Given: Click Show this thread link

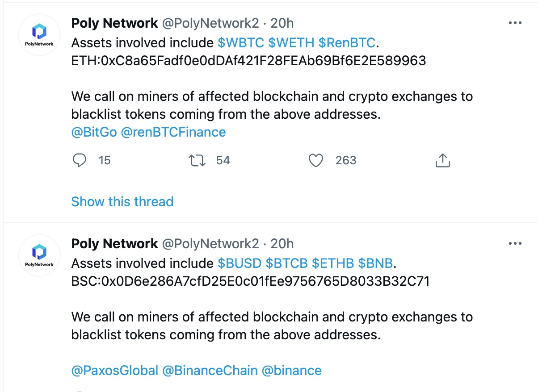Looking at the screenshot, I should 122,201.
